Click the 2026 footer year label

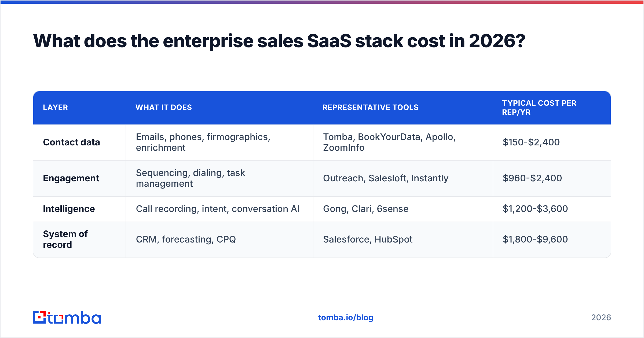(x=601, y=318)
